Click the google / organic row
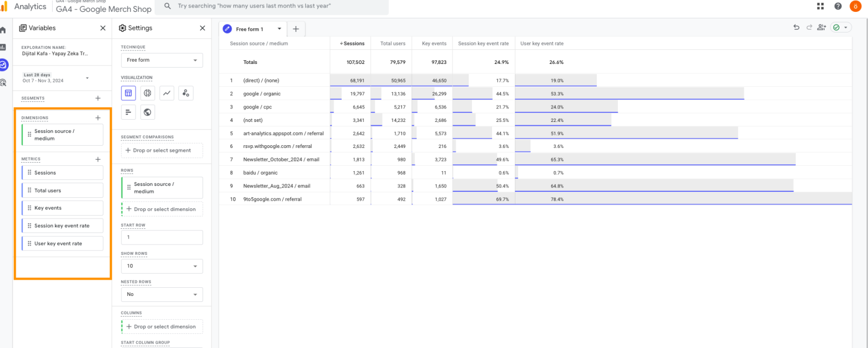 point(535,94)
